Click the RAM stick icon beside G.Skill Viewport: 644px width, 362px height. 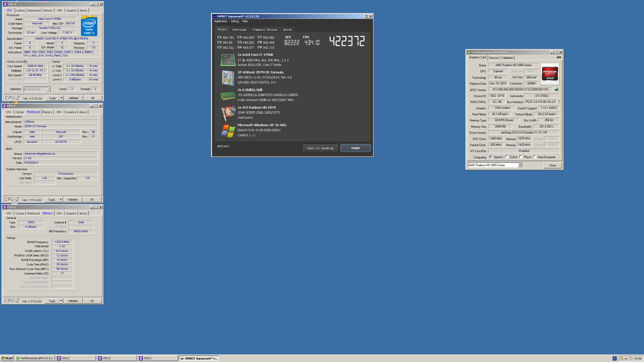tap(228, 96)
